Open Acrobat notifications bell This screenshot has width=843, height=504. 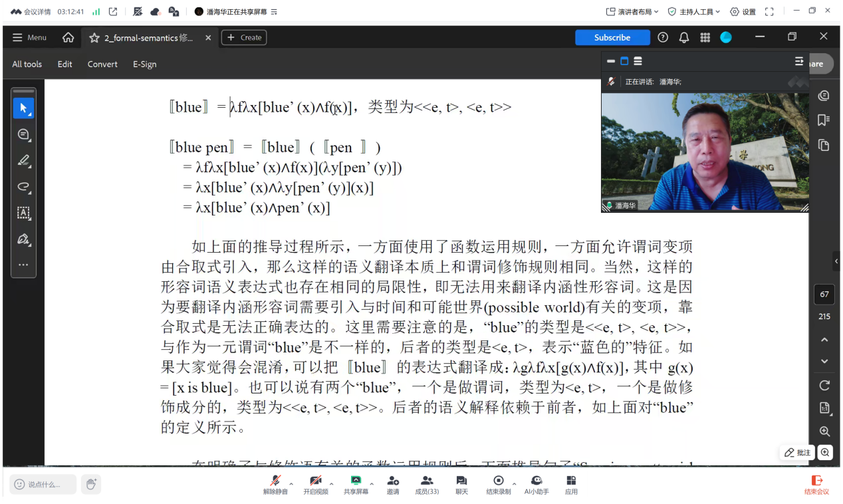pos(683,38)
